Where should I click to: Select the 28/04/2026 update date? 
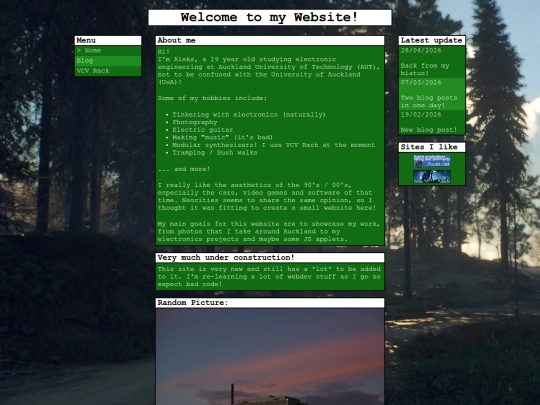click(x=421, y=51)
